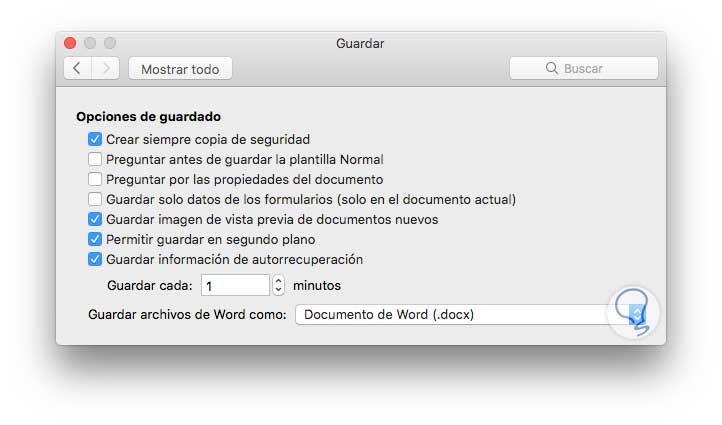Screen dimensions: 722x425
Task: Toggle Guardar solo datos de los formularios
Action: (x=95, y=199)
